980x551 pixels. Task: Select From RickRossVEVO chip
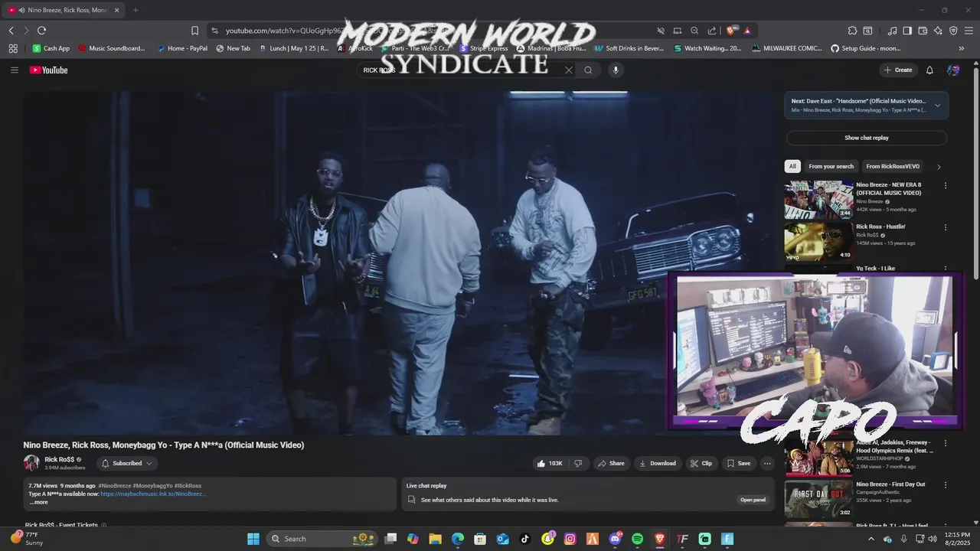tap(893, 166)
